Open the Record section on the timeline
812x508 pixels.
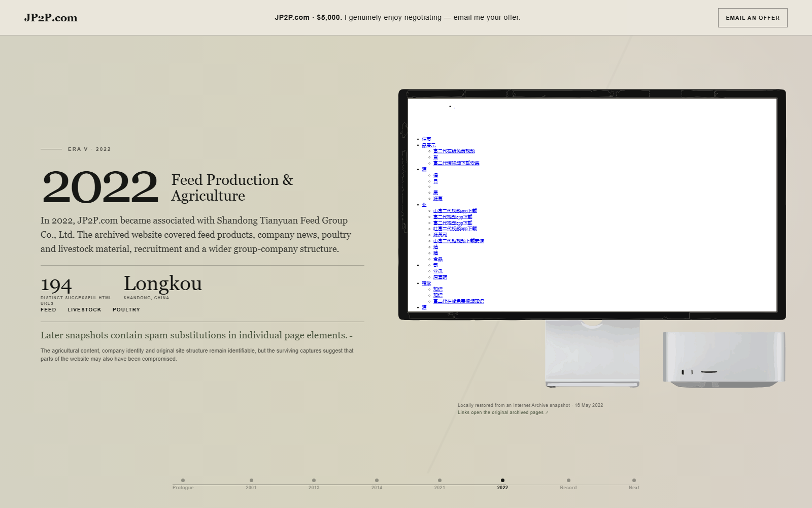click(568, 484)
